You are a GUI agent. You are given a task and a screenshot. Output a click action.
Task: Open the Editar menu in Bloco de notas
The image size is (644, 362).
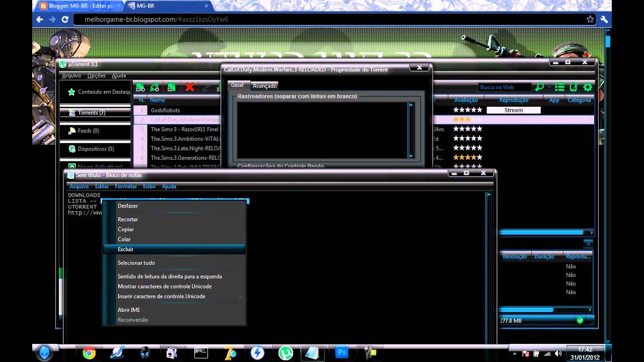(102, 187)
